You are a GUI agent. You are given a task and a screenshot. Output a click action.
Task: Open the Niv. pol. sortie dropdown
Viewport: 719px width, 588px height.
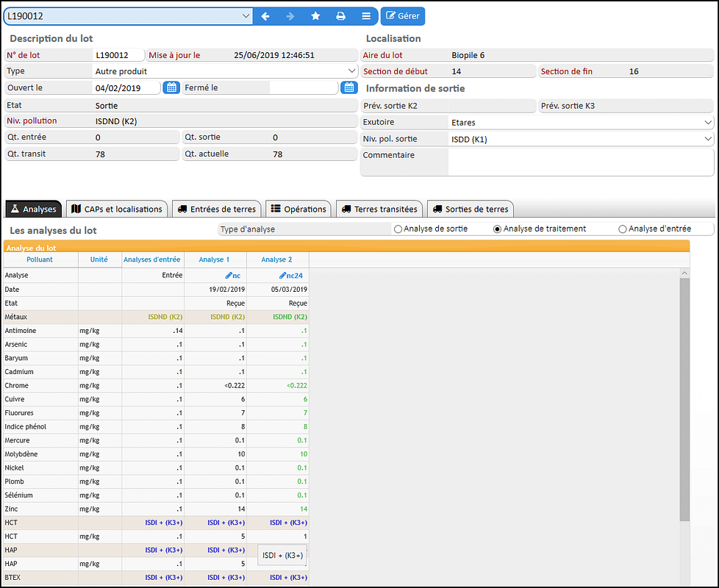coord(708,139)
